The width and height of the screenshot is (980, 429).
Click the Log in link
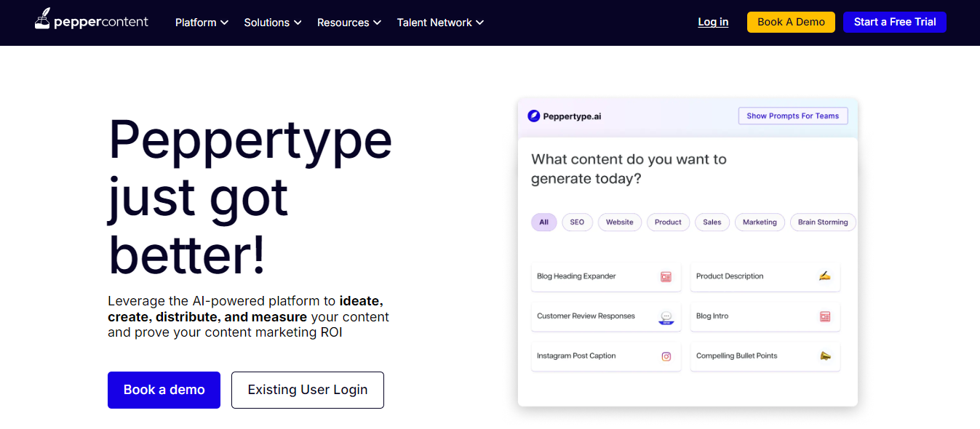pyautogui.click(x=713, y=22)
